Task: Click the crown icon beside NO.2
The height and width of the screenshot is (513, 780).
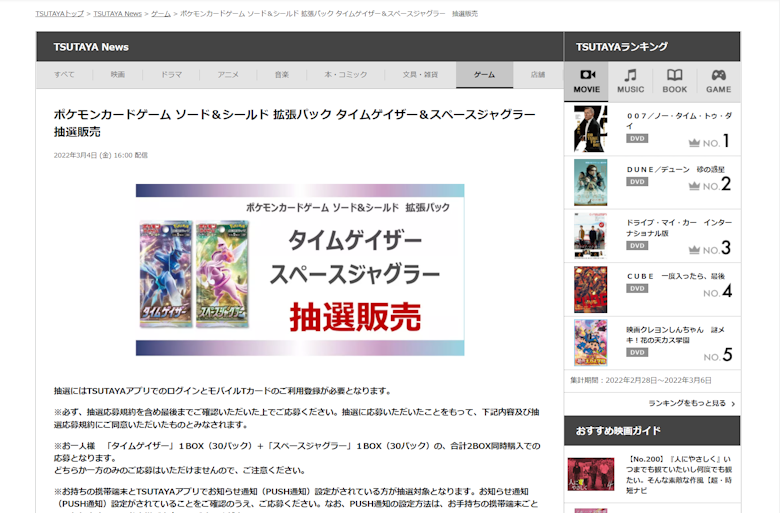Action: [x=694, y=186]
